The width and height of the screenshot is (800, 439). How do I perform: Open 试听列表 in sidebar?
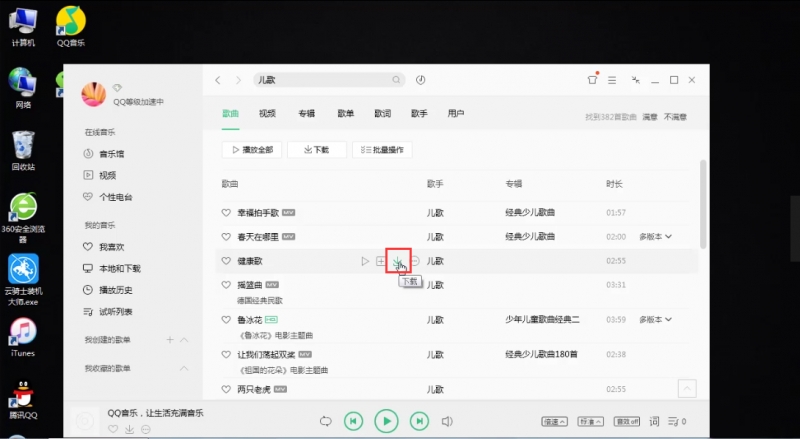[x=108, y=311]
